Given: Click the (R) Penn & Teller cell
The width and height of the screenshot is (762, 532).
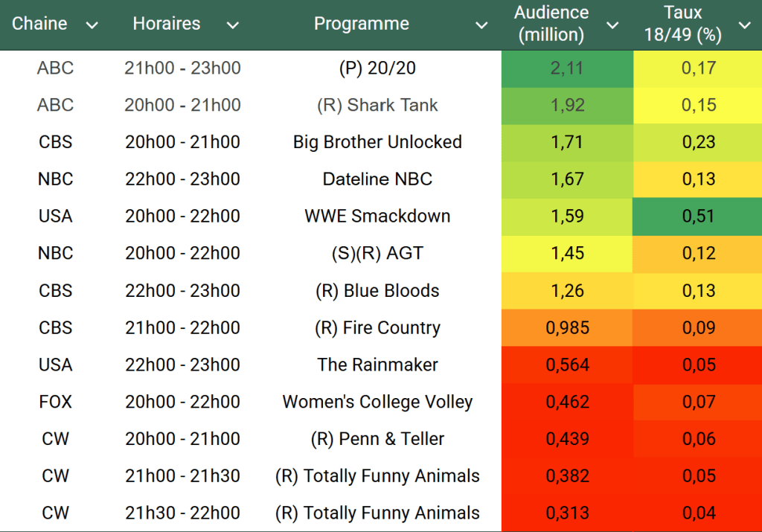Looking at the screenshot, I should tap(377, 439).
